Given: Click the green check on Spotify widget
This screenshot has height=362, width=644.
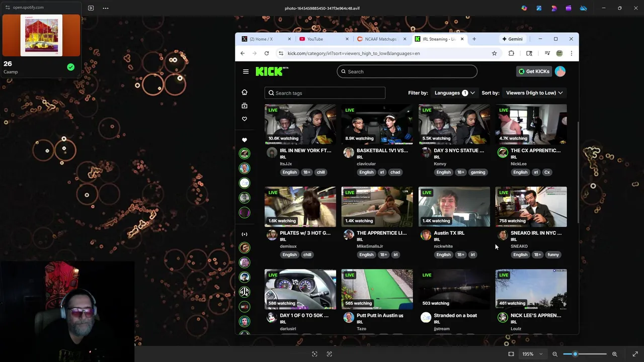Looking at the screenshot, I should point(71,67).
